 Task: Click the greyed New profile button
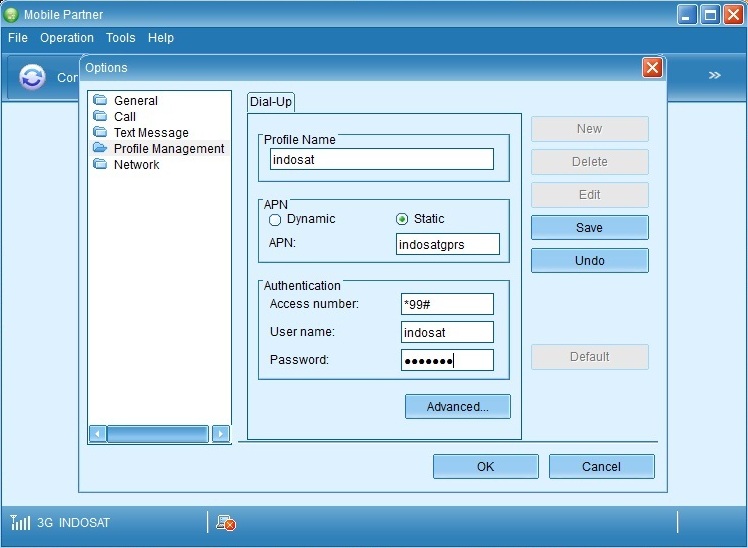tap(590, 129)
